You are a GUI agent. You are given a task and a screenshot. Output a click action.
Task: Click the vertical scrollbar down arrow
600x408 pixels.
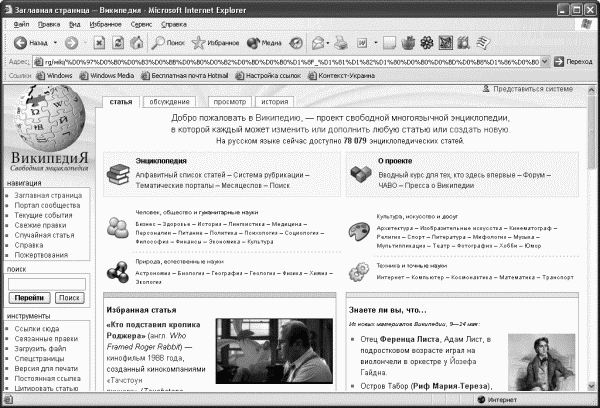pos(592,386)
